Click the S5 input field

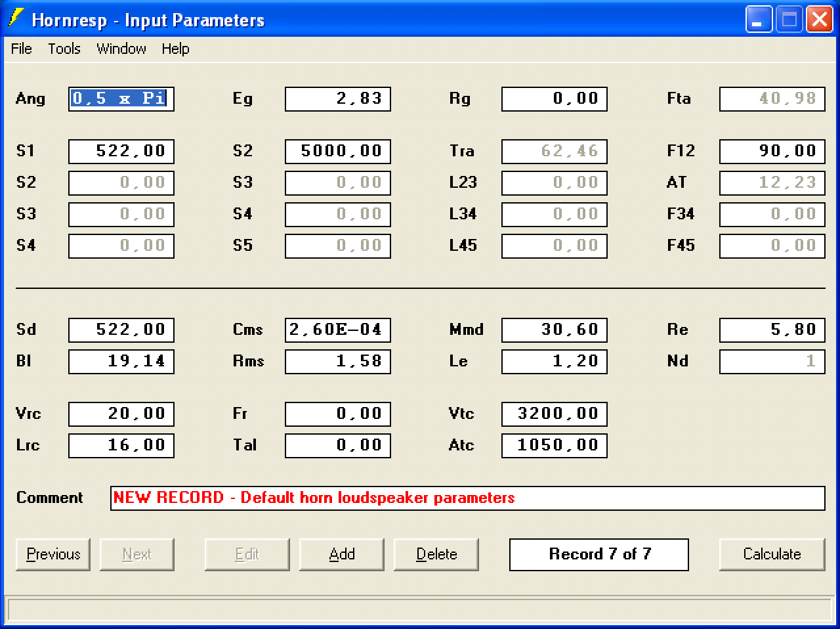coord(338,246)
